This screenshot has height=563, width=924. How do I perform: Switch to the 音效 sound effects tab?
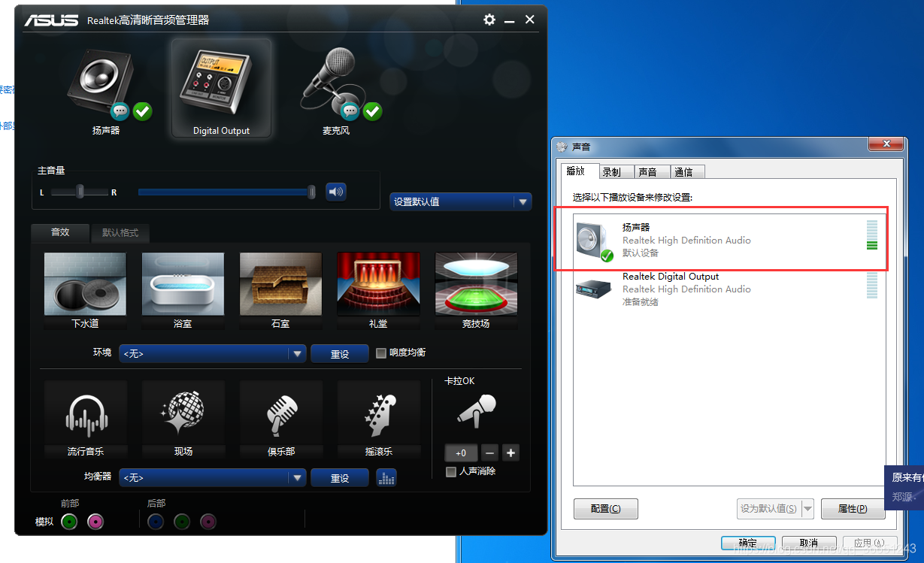coord(60,232)
